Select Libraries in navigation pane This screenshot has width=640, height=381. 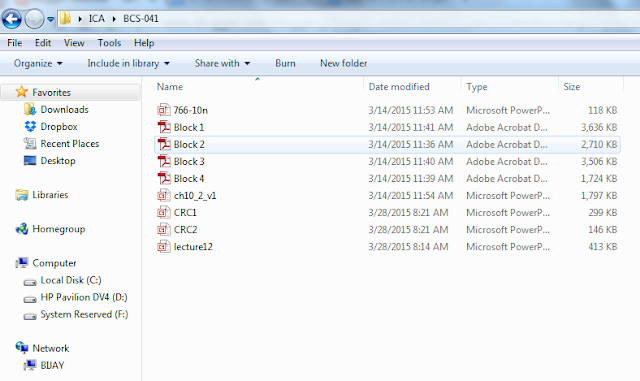pos(50,195)
